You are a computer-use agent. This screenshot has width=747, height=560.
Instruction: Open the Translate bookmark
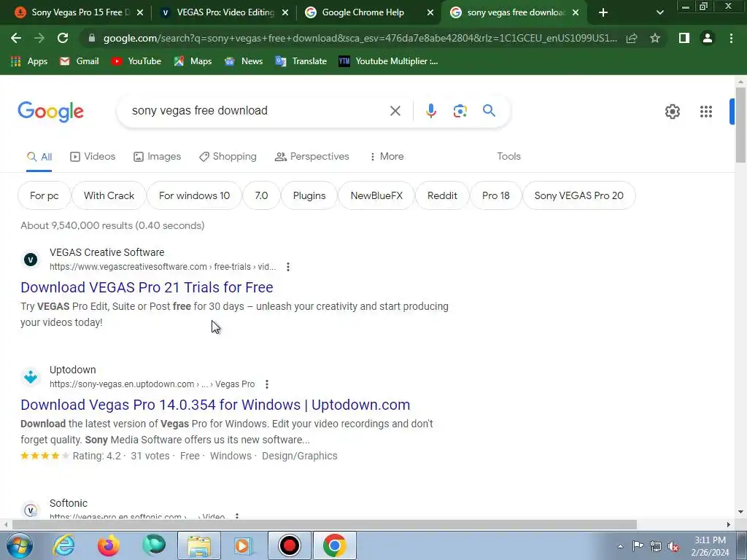click(301, 61)
